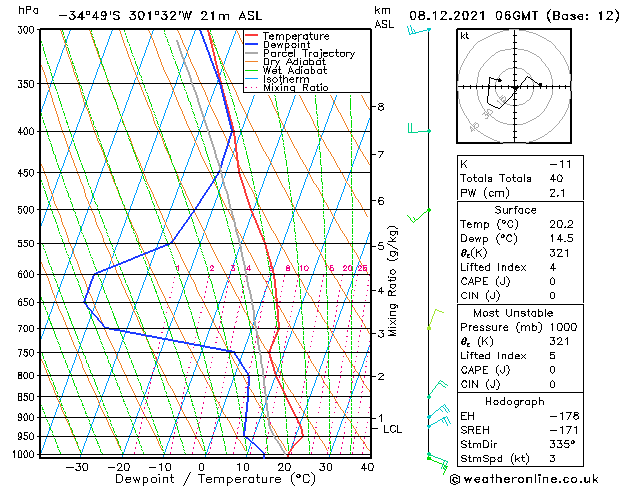Click the yellow-green wind barb near 700 hPa
The image size is (629, 486).
pos(436,319)
